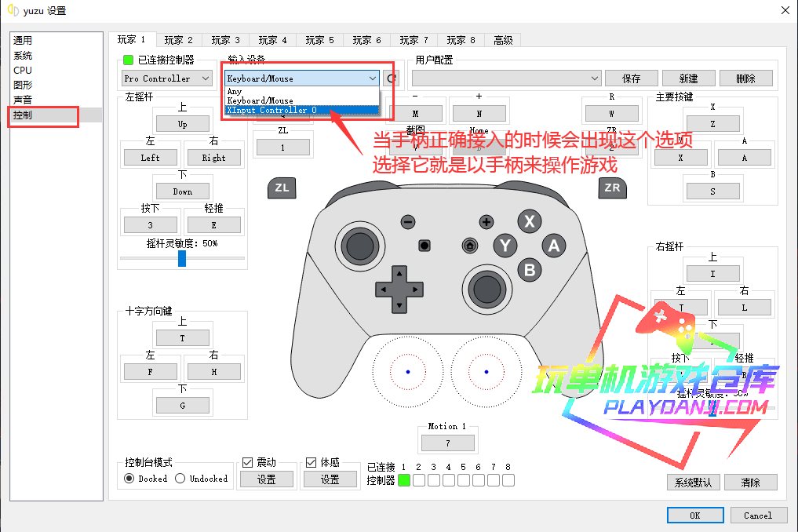The width and height of the screenshot is (798, 532).
Task: Choose XInput Controller 0 from list
Action: 271,111
